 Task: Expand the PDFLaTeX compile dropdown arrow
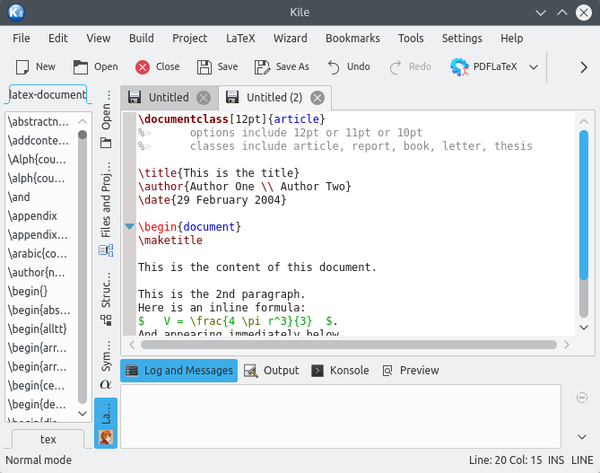pos(533,67)
